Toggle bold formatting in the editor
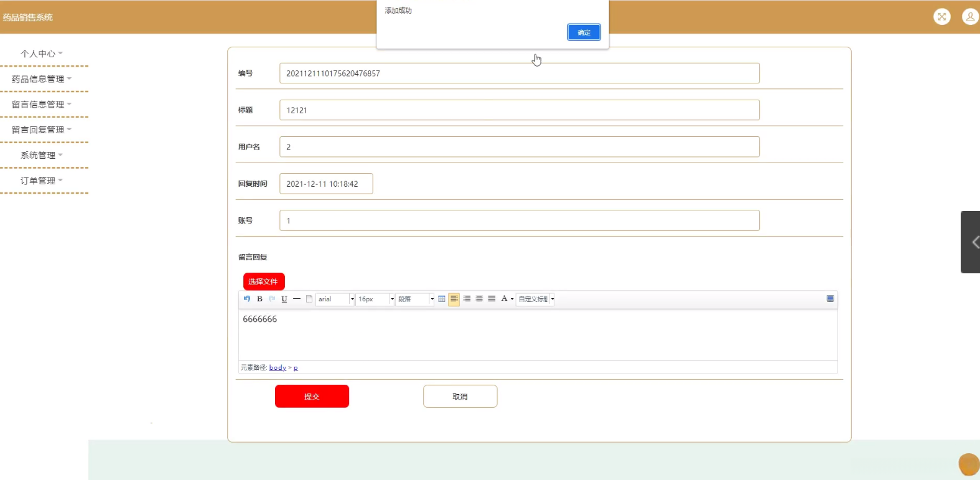The width and height of the screenshot is (980, 480). 259,299
